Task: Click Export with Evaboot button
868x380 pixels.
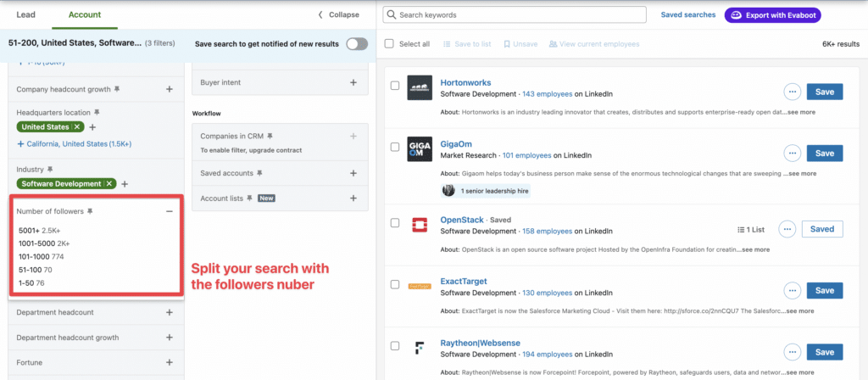Action: pyautogui.click(x=773, y=15)
